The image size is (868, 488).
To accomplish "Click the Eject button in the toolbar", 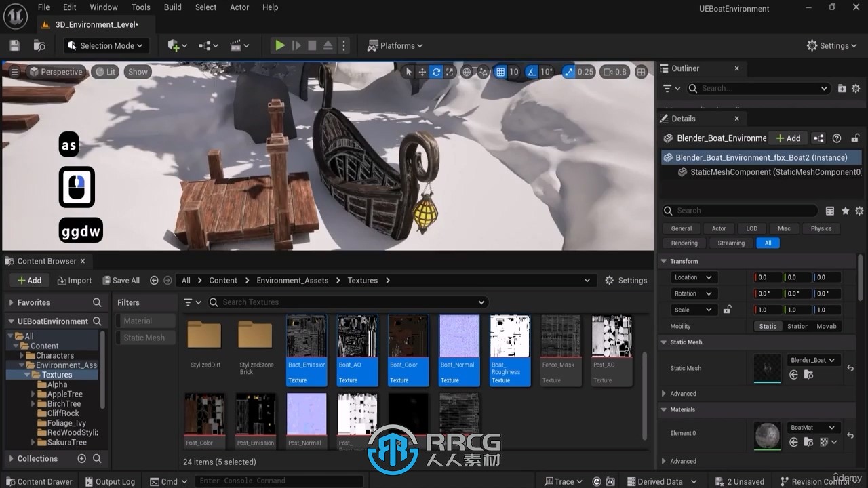I will (x=328, y=45).
